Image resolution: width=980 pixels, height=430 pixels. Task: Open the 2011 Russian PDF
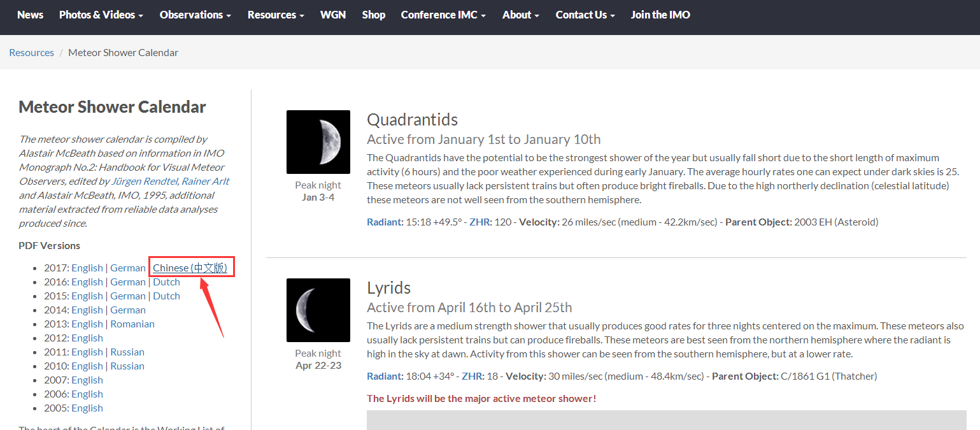pyautogui.click(x=127, y=352)
